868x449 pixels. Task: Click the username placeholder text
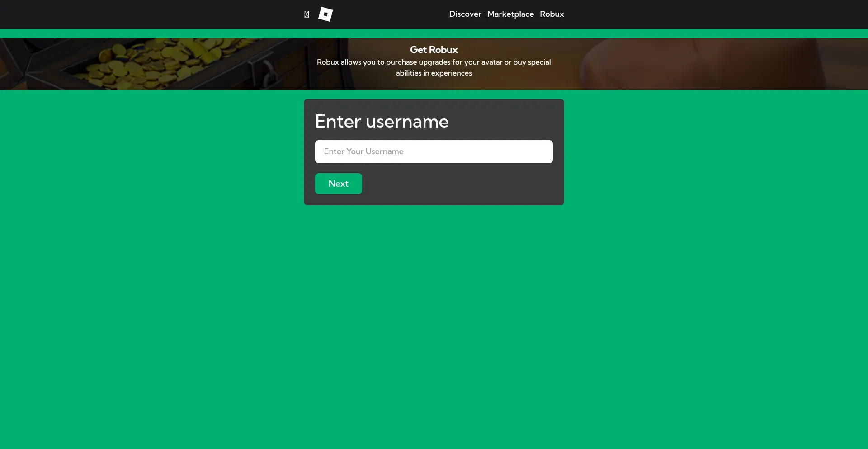pyautogui.click(x=364, y=151)
